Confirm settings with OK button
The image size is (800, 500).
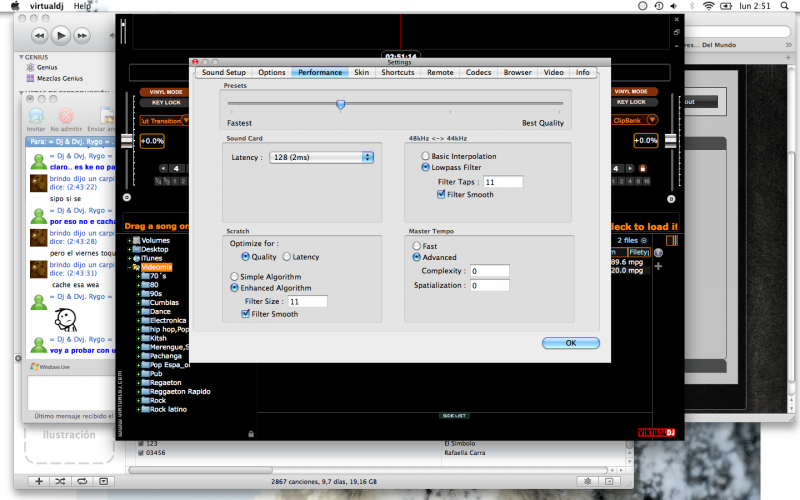click(570, 343)
